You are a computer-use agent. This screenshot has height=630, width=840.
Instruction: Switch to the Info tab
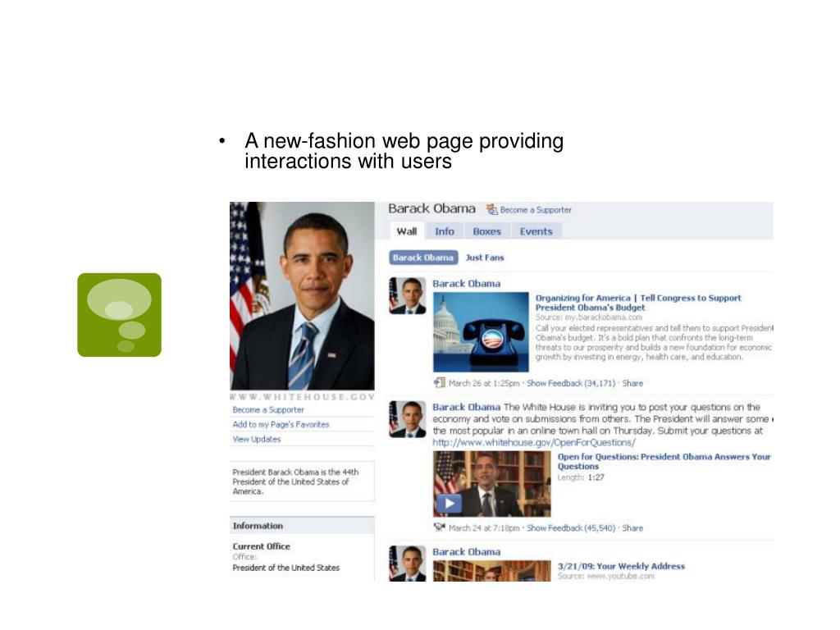(444, 231)
